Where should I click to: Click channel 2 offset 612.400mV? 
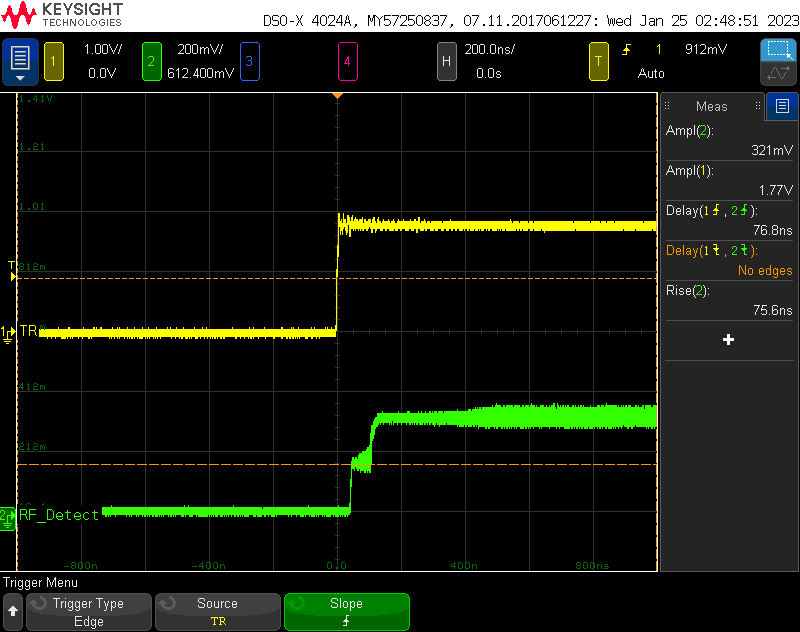point(200,73)
